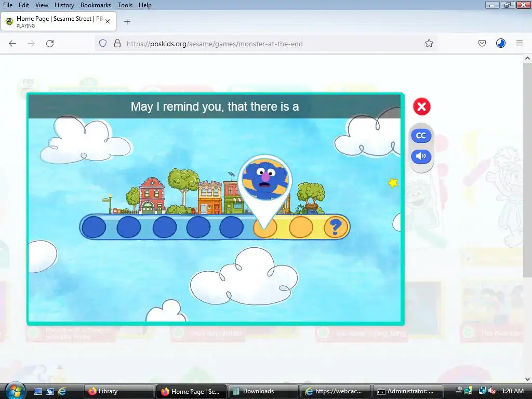Open the Firefox account profile icon

click(500, 44)
